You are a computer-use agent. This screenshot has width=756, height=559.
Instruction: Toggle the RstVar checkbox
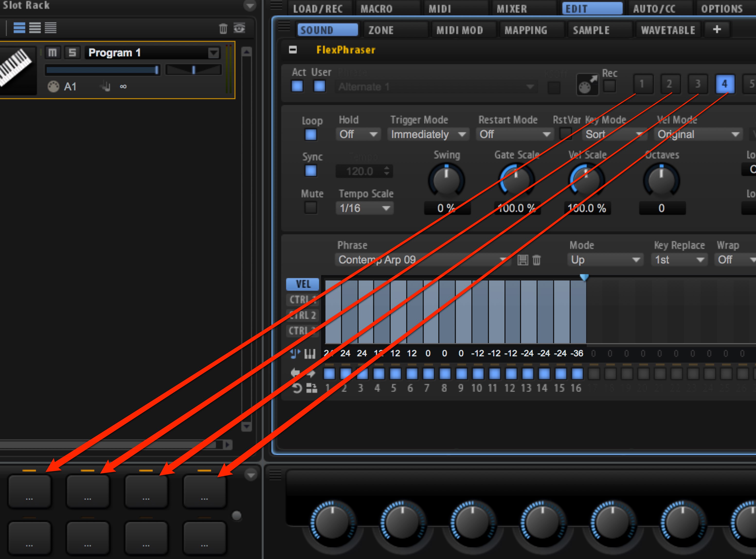(566, 134)
